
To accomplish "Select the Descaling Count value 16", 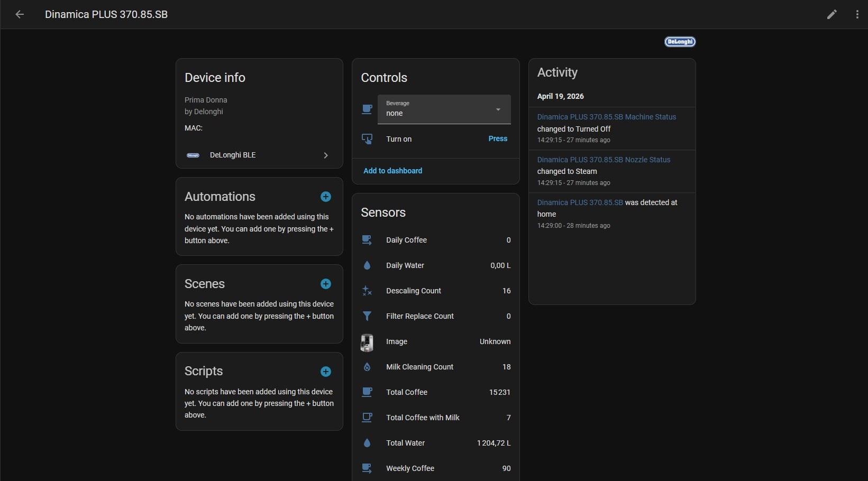I will [x=507, y=291].
